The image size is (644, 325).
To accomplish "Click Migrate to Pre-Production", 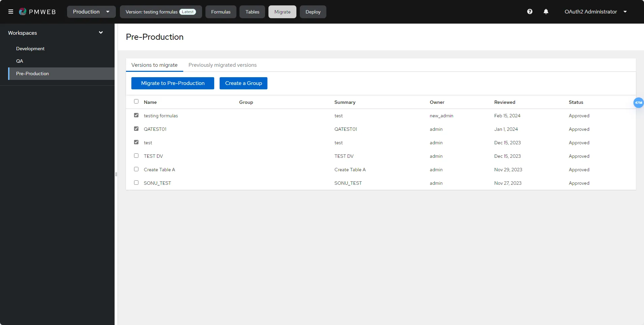I will point(173,83).
